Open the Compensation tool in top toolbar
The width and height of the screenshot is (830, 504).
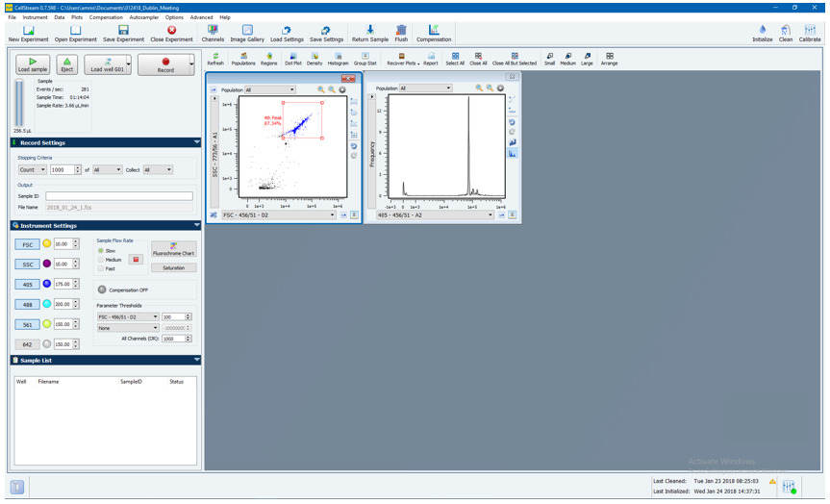pyautogui.click(x=434, y=34)
